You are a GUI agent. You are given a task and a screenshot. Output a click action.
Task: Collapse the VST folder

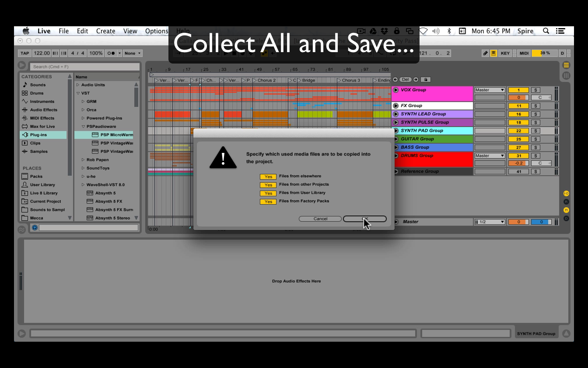(x=78, y=93)
